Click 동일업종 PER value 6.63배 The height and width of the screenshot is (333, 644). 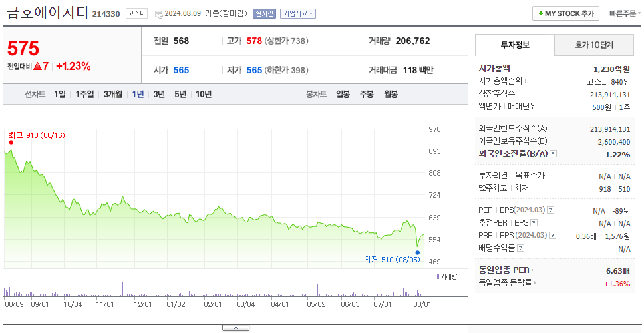[x=617, y=270]
